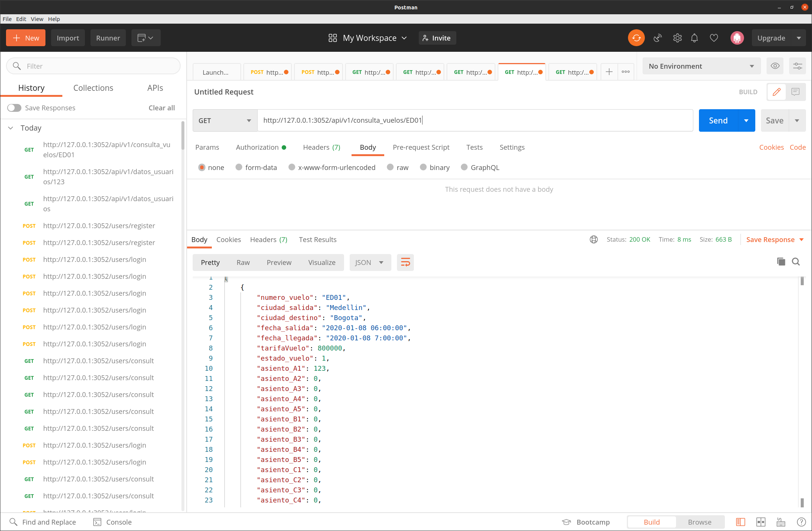Select raw body type

[390, 167]
